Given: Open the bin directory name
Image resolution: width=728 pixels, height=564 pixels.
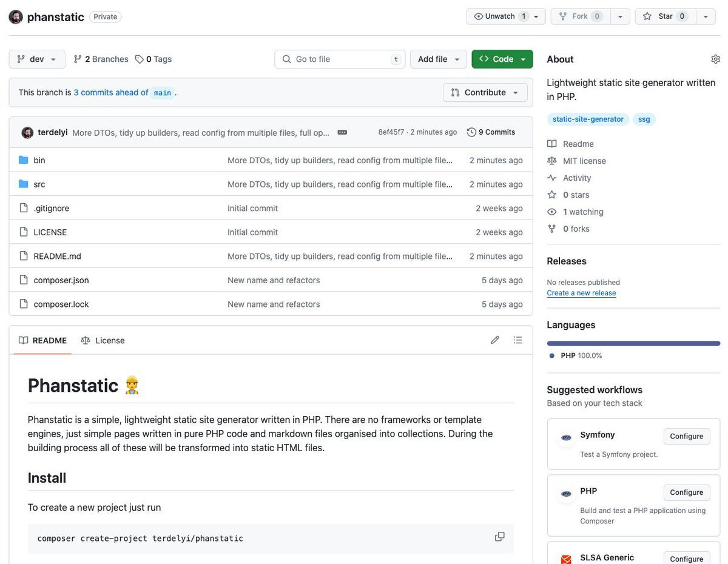Looking at the screenshot, I should [39, 160].
